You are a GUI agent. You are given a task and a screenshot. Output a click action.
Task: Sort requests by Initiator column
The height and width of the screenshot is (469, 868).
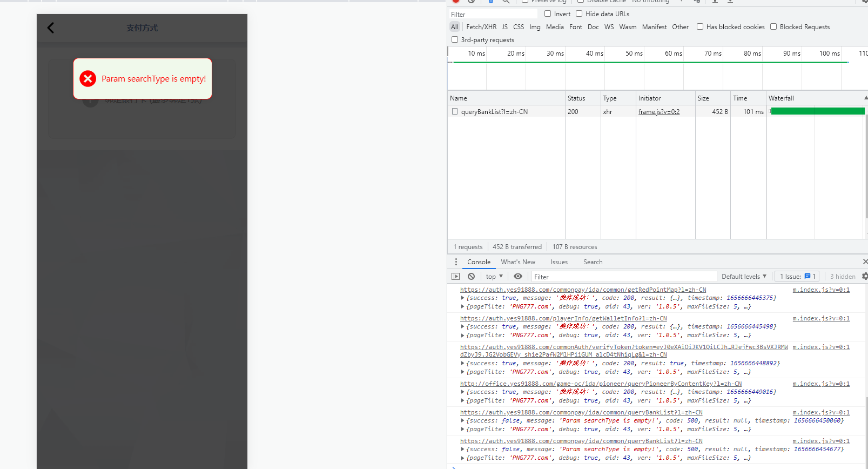(x=665, y=98)
